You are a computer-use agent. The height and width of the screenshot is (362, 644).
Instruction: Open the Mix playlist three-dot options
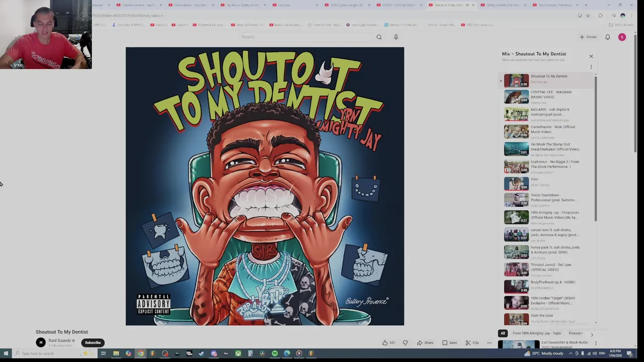(591, 67)
